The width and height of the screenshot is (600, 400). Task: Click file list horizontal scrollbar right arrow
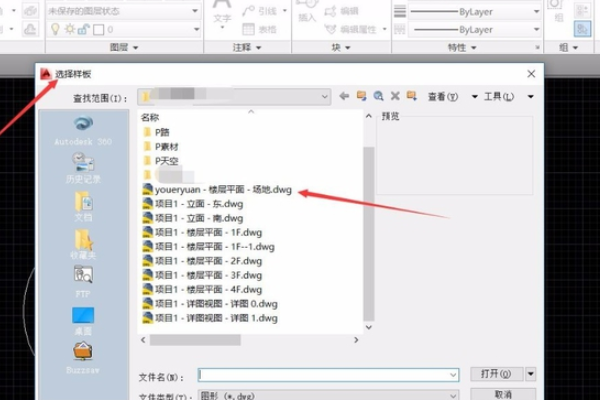point(356,340)
